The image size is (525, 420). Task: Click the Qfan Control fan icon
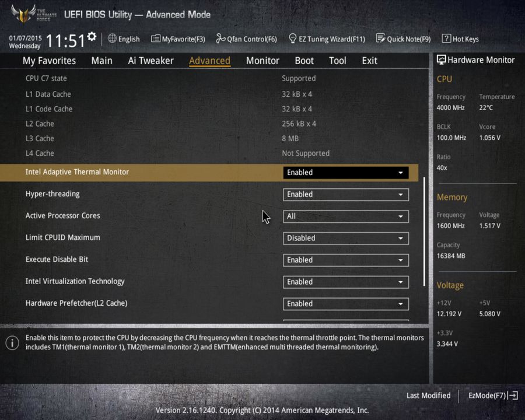[220, 38]
